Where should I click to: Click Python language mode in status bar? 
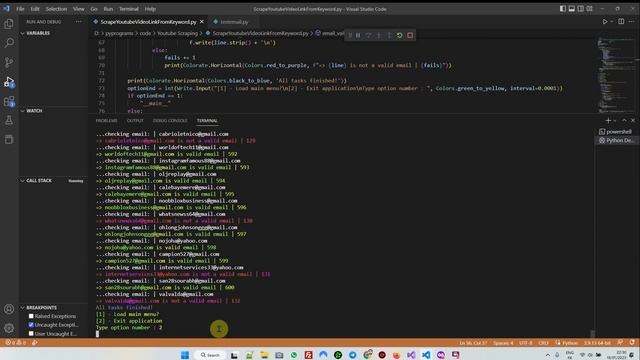click(x=570, y=343)
